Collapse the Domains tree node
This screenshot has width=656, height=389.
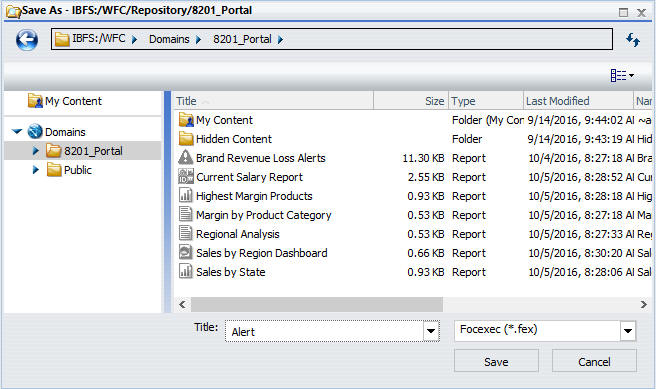click(x=17, y=132)
